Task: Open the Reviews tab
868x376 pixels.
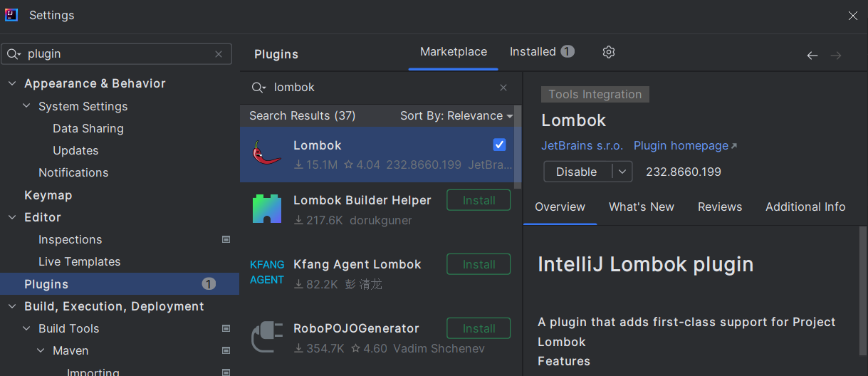Action: point(720,207)
